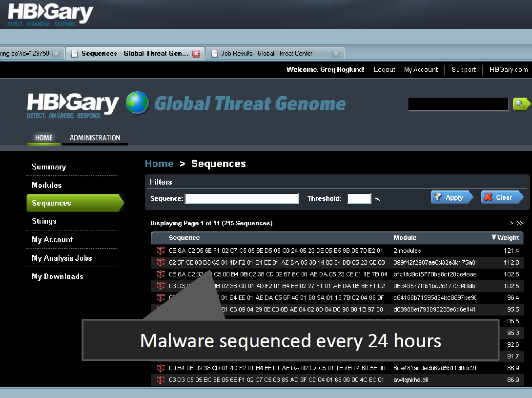532x398 pixels.
Task: Click malware icon on 112.8 weight row
Action: point(161,263)
